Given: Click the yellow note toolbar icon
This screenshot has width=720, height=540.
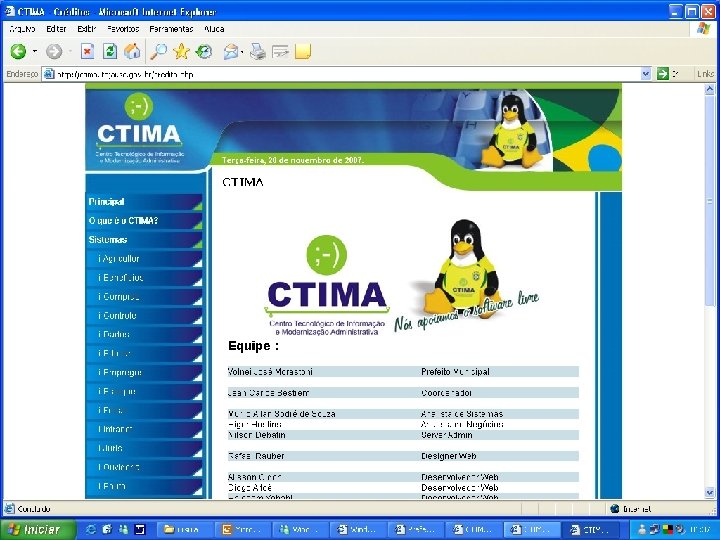Looking at the screenshot, I should pyautogui.click(x=303, y=51).
